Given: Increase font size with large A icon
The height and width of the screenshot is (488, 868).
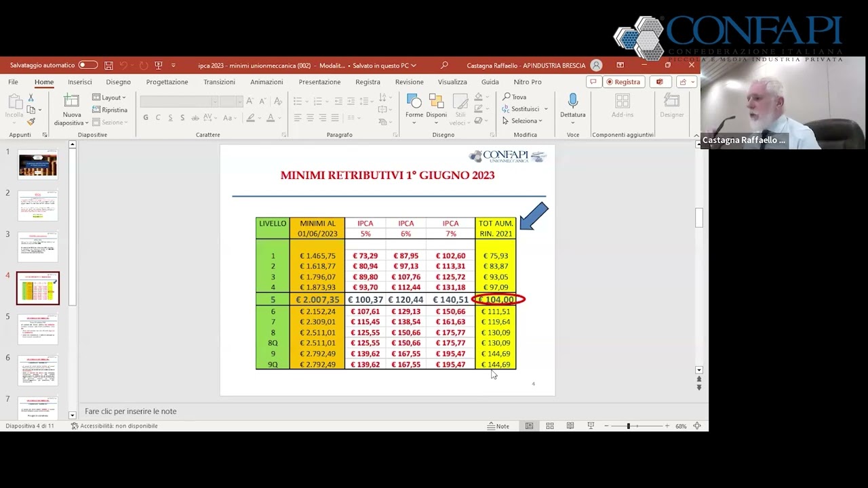Looking at the screenshot, I should tap(250, 101).
